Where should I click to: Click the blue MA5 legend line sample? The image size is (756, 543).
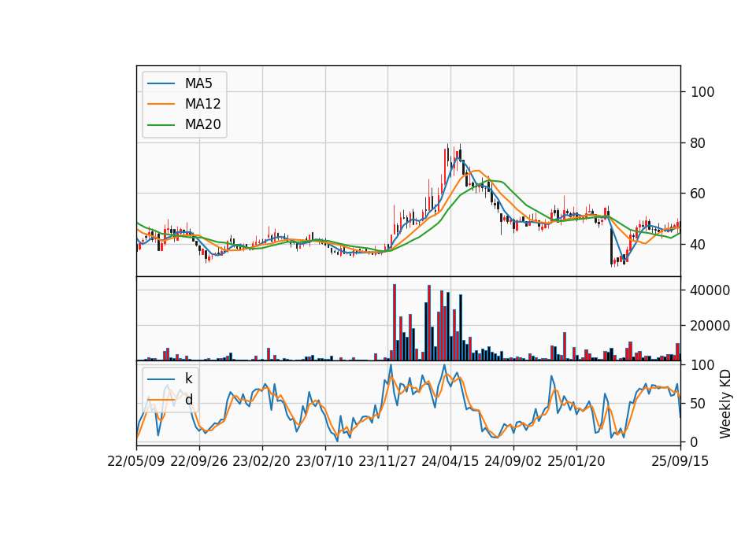click(161, 83)
